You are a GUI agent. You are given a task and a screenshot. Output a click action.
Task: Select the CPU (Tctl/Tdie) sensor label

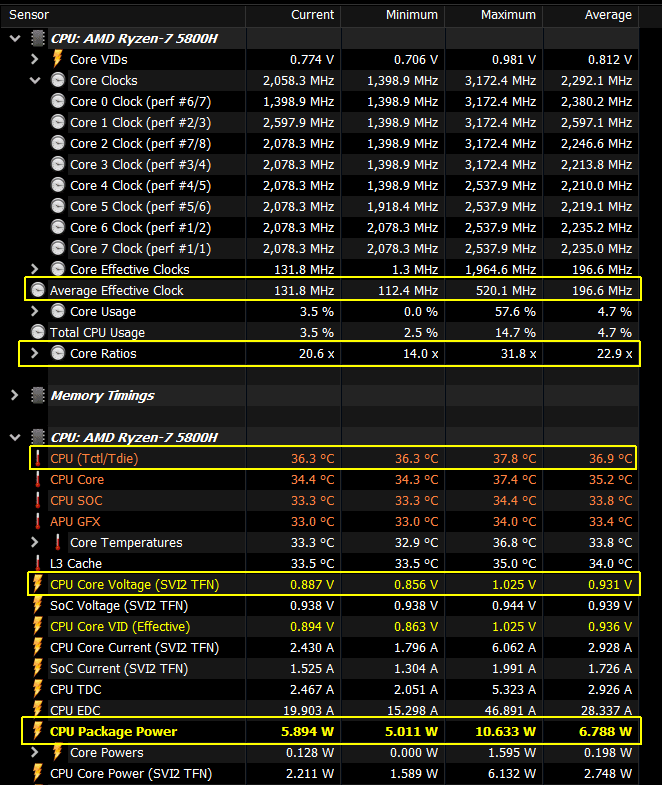[94, 459]
